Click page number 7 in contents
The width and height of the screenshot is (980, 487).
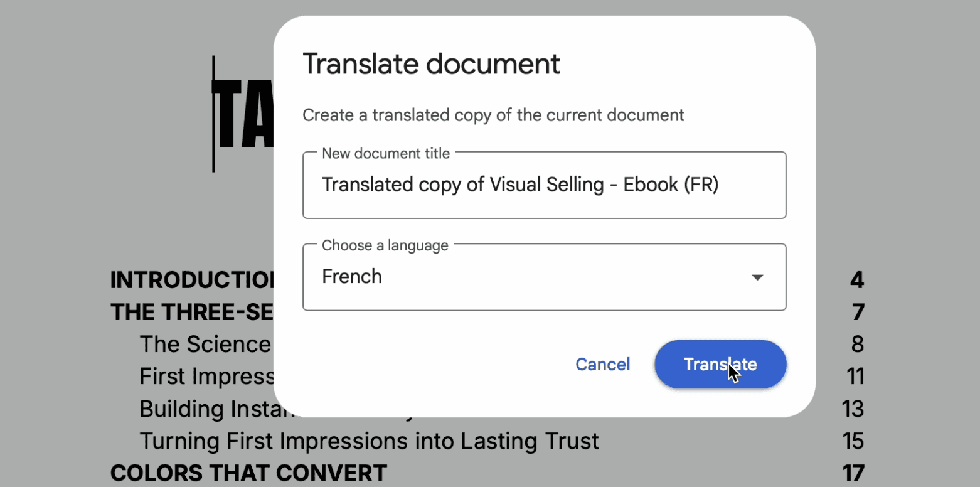point(858,312)
